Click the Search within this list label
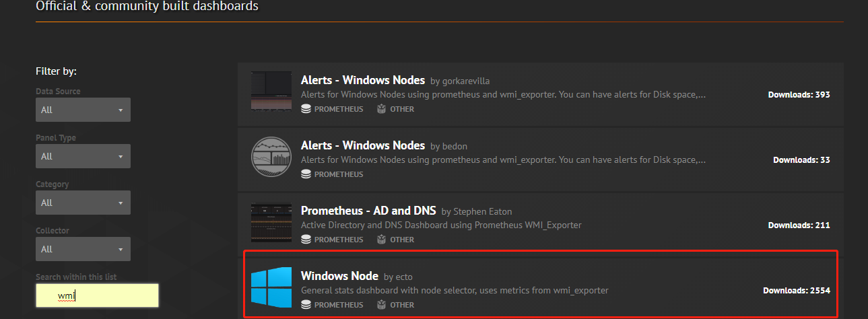 76,277
